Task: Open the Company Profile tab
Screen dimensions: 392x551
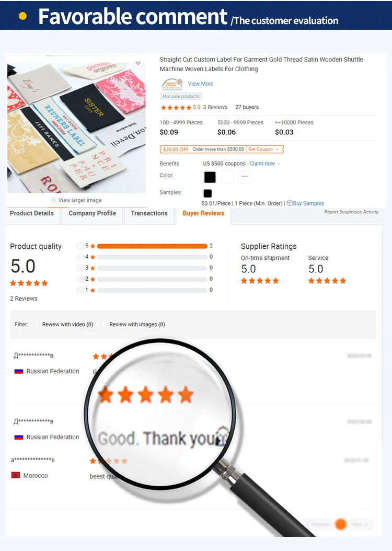Action: [x=93, y=213]
